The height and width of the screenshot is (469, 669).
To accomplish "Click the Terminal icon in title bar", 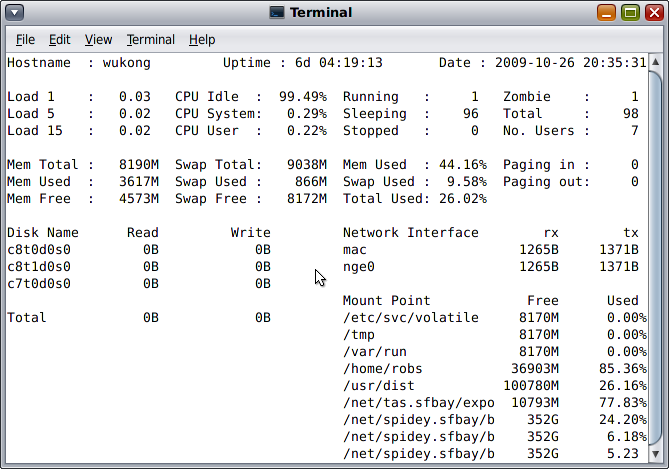I will (x=277, y=13).
